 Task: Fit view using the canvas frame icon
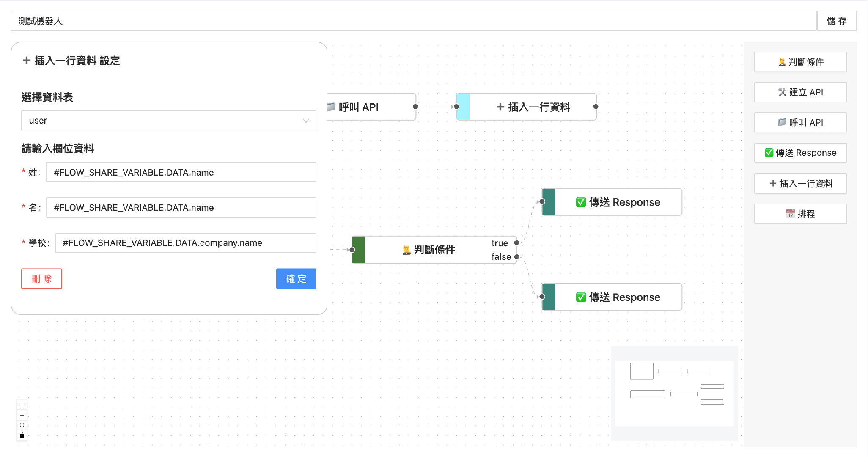click(x=22, y=425)
